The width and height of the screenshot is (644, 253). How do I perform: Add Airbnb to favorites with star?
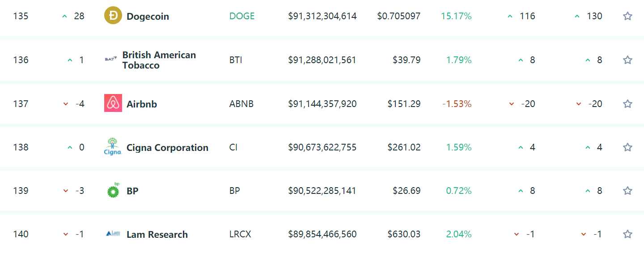(x=627, y=104)
